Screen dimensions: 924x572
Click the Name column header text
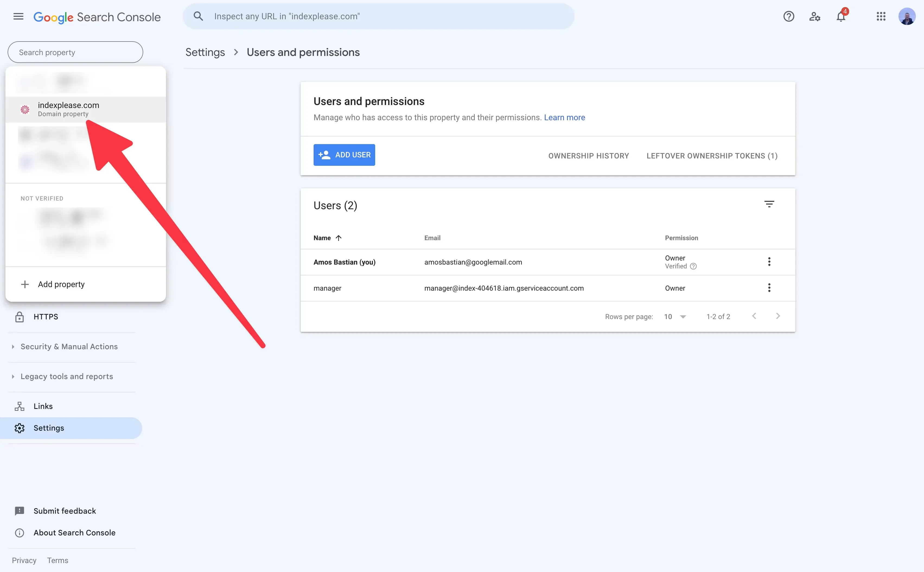(x=322, y=238)
